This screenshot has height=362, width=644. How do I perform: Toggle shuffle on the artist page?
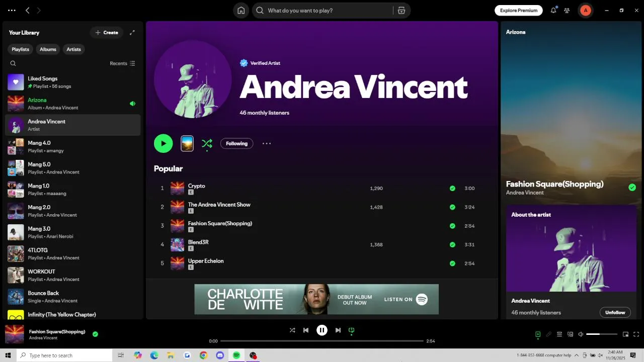coord(207,143)
